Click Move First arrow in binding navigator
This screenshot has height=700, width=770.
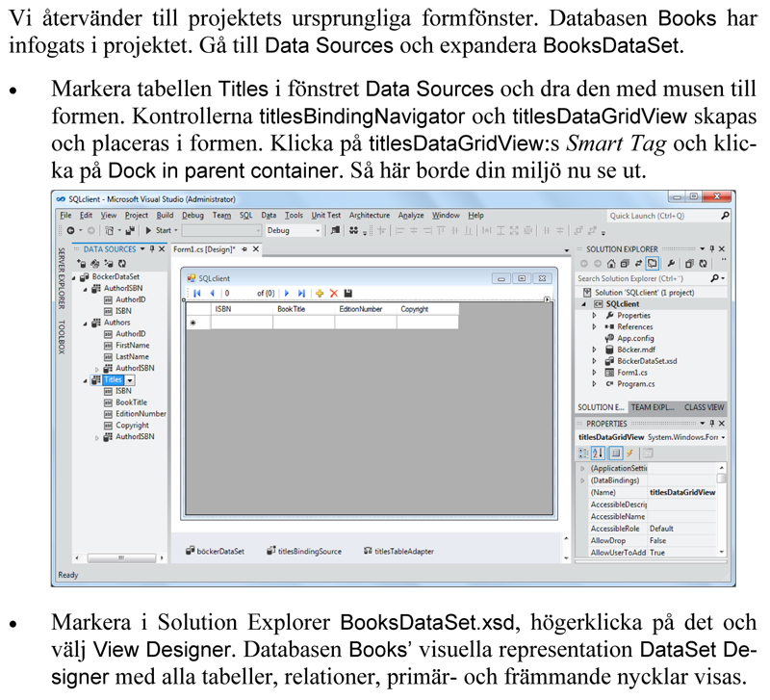[197, 293]
